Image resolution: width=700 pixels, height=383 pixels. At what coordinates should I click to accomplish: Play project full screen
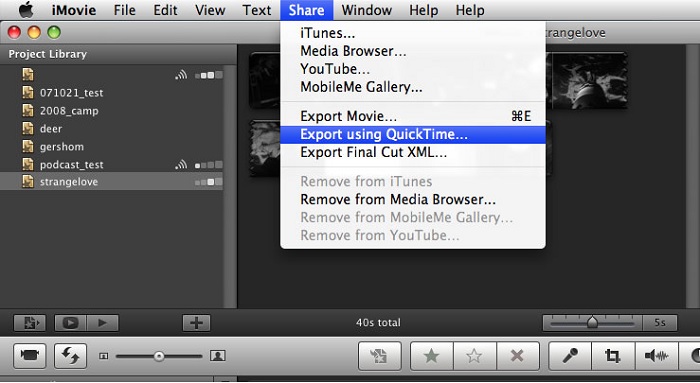70,323
